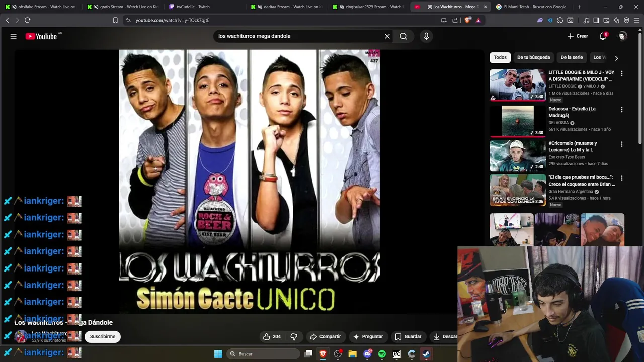Click the Suscribirme button
The width and height of the screenshot is (644, 362).
click(103, 337)
